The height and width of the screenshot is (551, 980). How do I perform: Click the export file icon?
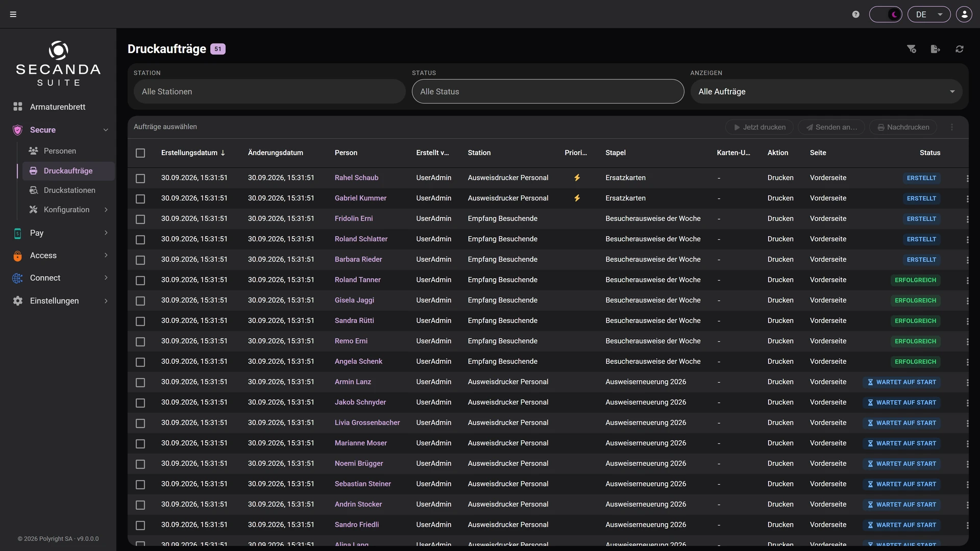point(935,49)
